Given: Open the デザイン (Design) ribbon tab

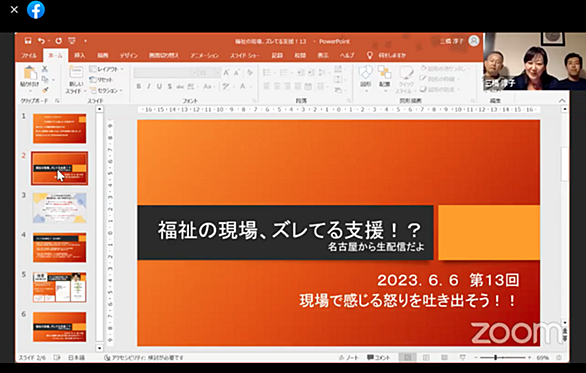Looking at the screenshot, I should (129, 55).
